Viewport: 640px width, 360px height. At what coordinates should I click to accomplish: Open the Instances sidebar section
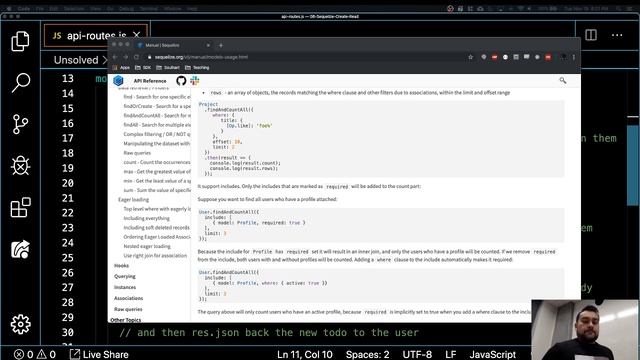[x=125, y=287]
